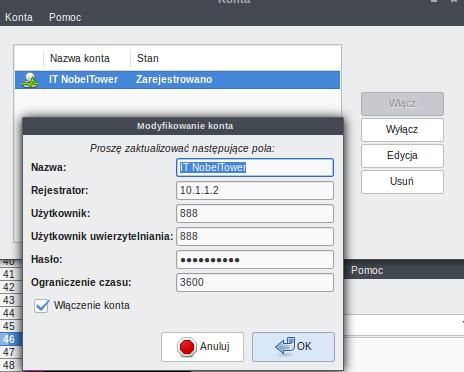
Task: Toggle the Włączenie konta checkbox
Action: (x=42, y=306)
